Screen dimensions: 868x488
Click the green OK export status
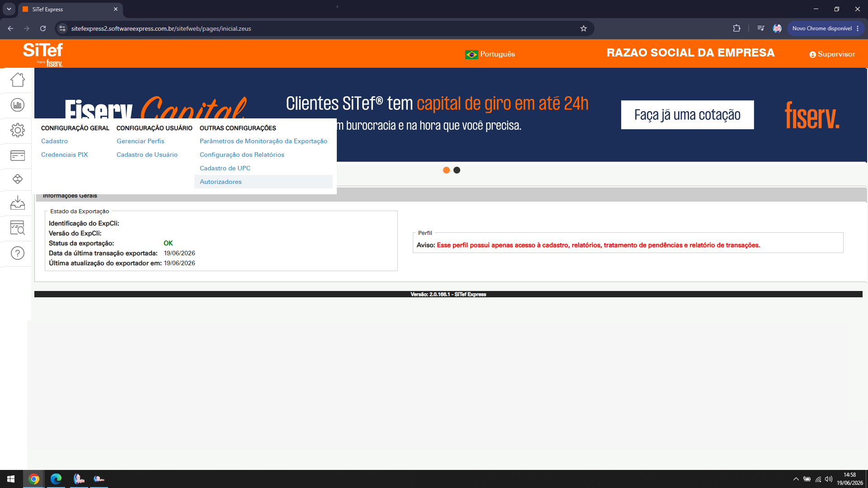pos(168,243)
